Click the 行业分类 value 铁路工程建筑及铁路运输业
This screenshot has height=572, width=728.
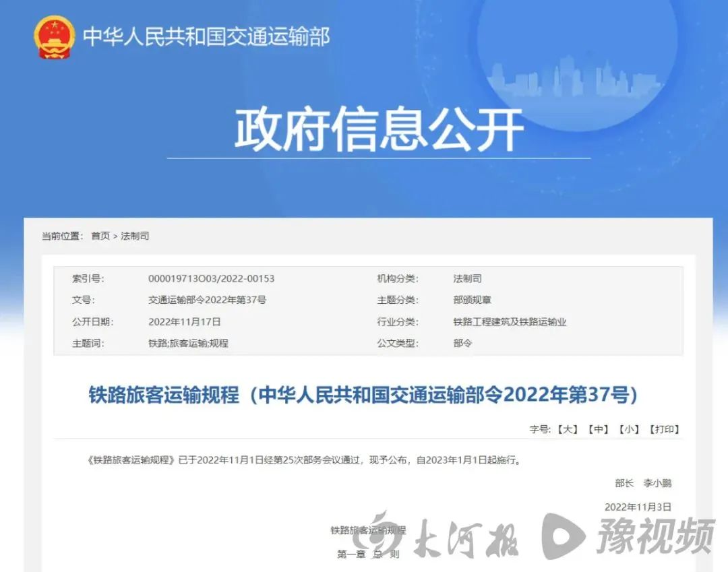coord(510,321)
